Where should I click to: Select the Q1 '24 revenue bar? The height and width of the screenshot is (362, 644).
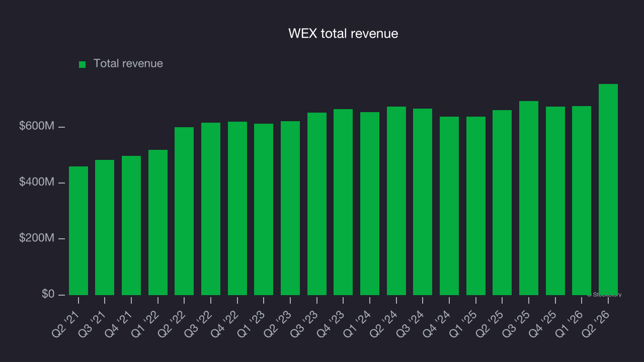[x=370, y=204]
